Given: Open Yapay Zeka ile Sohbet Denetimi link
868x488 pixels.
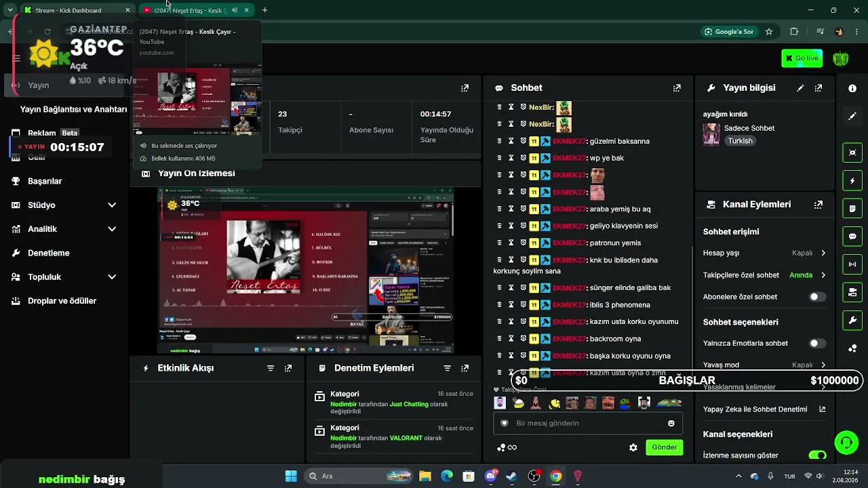Looking at the screenshot, I should (x=764, y=409).
